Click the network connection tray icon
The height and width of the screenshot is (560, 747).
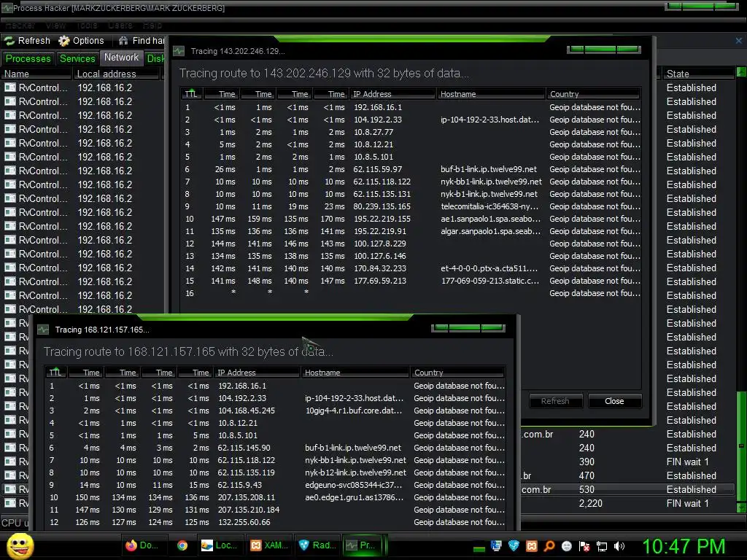602,546
